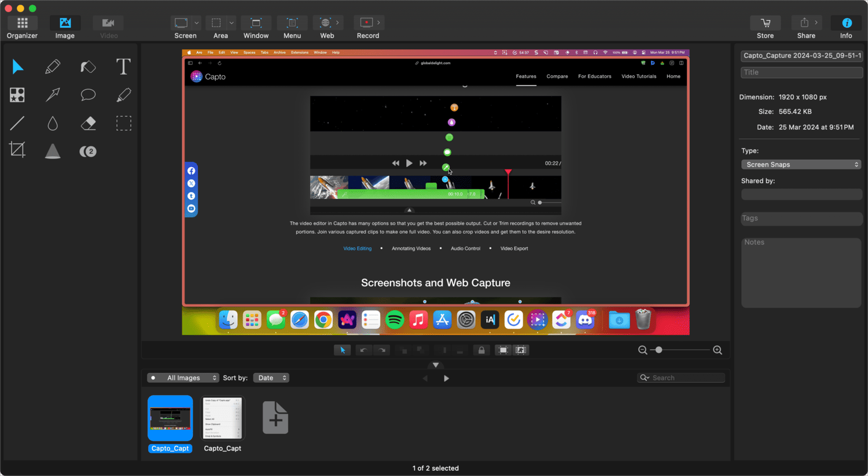The width and height of the screenshot is (868, 476).
Task: Select the Eraser tool
Action: point(88,123)
